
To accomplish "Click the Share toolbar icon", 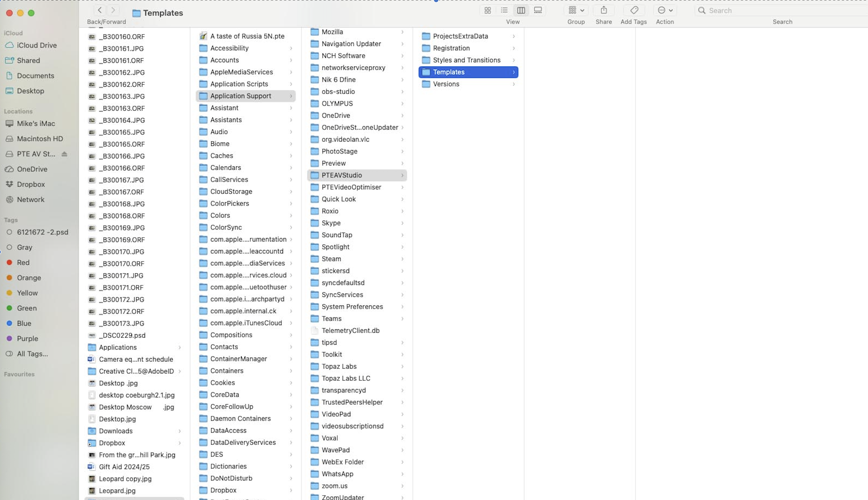I will click(x=604, y=10).
